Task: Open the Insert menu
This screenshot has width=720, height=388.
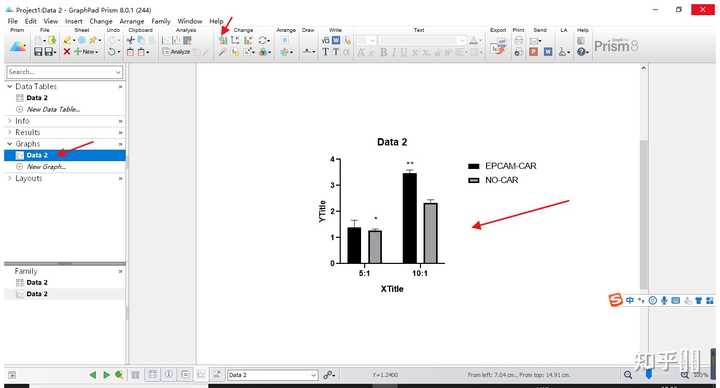Action: pyautogui.click(x=73, y=21)
